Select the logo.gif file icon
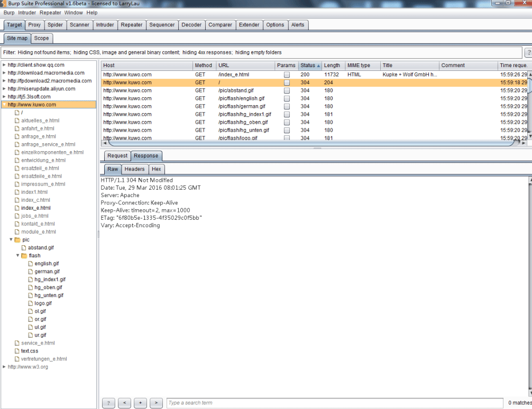Screen dimensions: 532x409 pyautogui.click(x=31, y=303)
